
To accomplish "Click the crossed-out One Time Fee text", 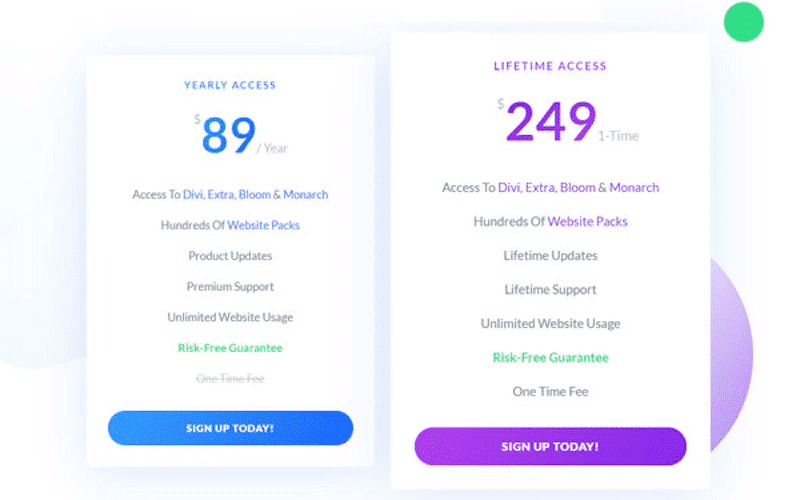I will (230, 379).
